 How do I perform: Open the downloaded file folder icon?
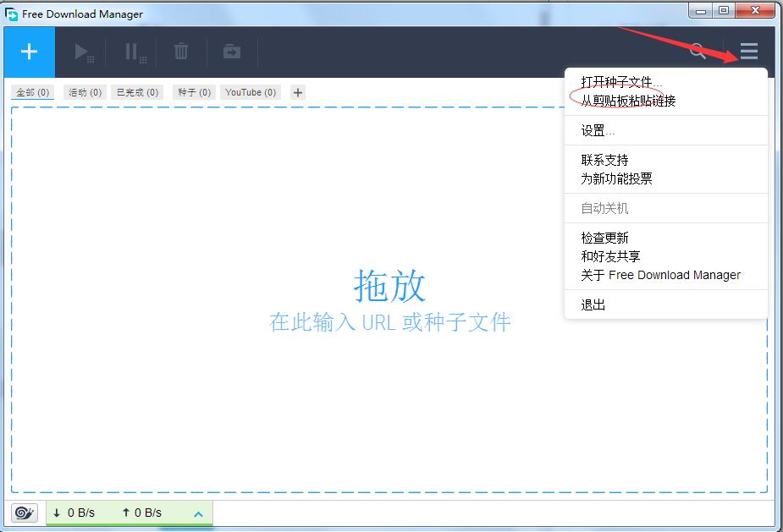point(230,52)
